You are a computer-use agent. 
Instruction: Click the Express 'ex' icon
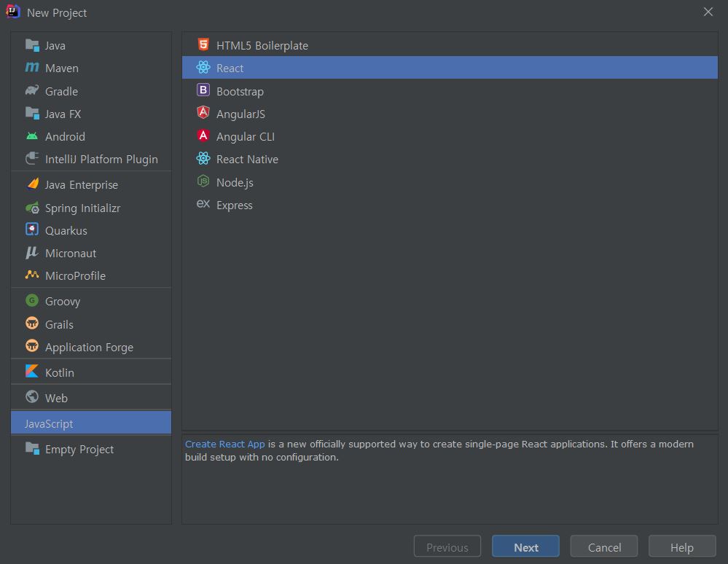[203, 204]
